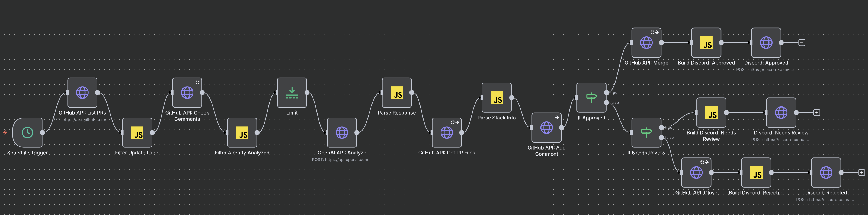Screen dimensions: 868x215
Task: Select the Schedule Trigger clock node
Action: coord(27,132)
